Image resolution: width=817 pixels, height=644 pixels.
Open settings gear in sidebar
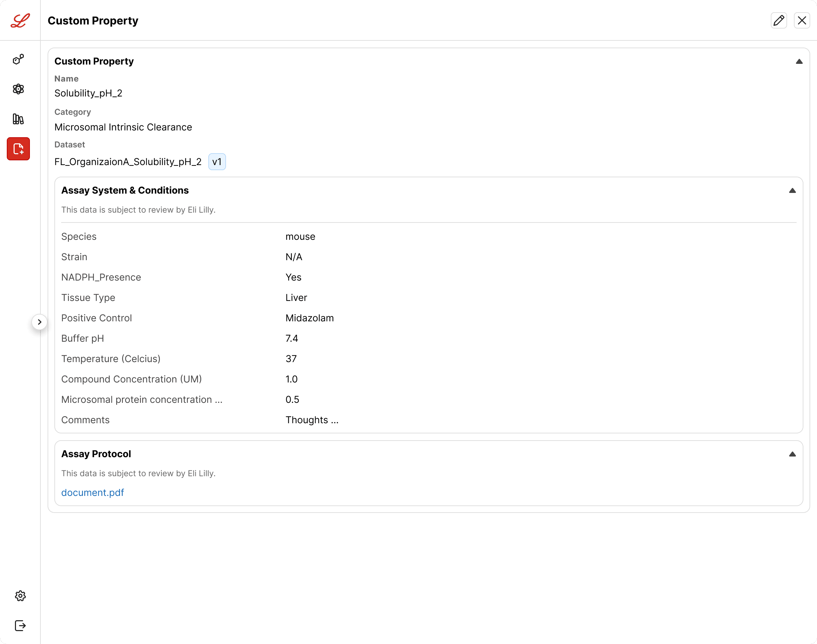[20, 596]
